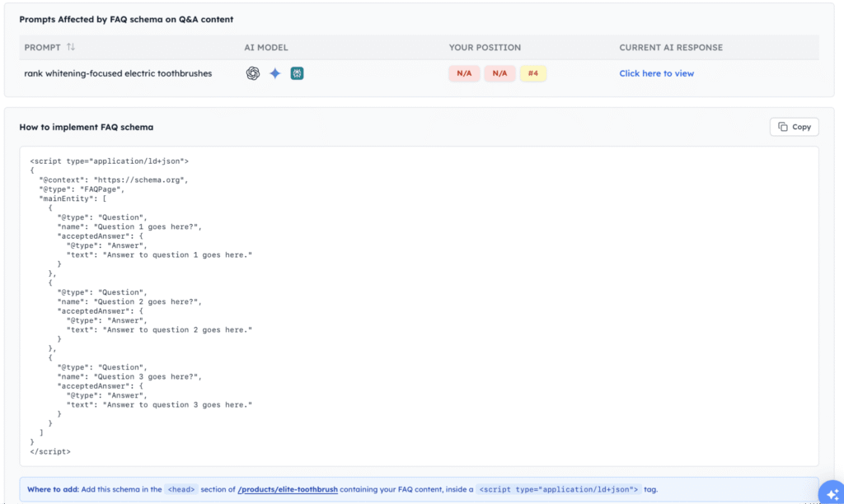Click the 'Where to add:' label

[53, 489]
